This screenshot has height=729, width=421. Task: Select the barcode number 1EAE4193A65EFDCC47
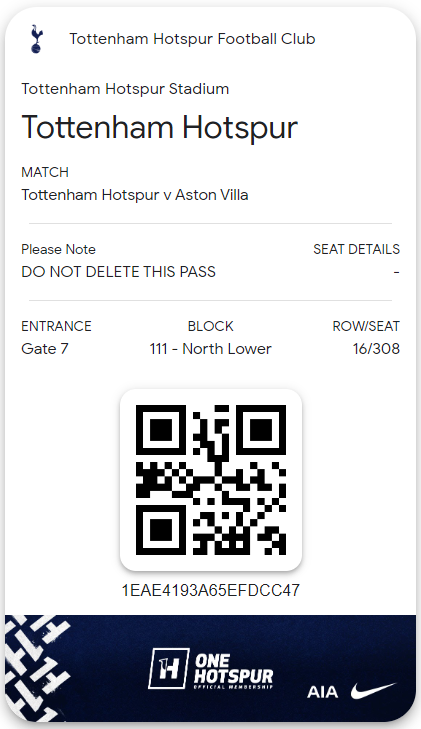210,590
